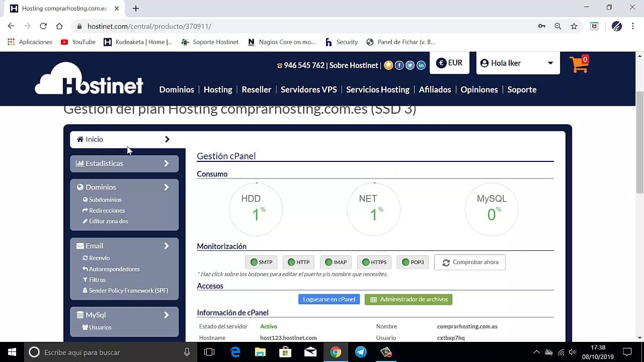This screenshot has height=362, width=644.
Task: Open Redirecciones in sidebar
Action: tap(104, 210)
